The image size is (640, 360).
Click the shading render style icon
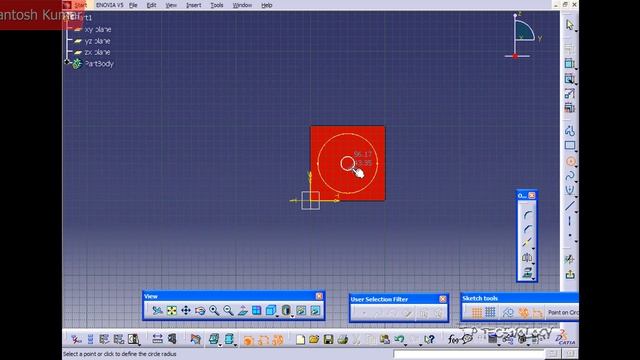[286, 311]
